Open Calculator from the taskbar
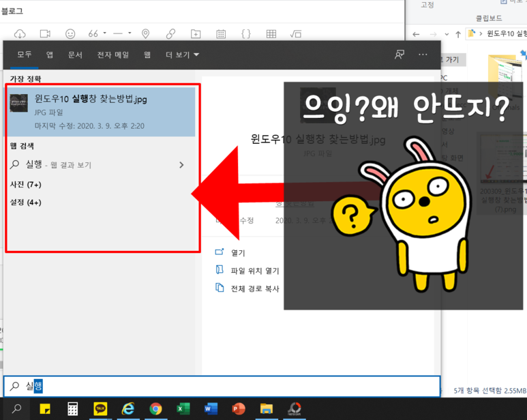527x420 pixels. pos(72,409)
